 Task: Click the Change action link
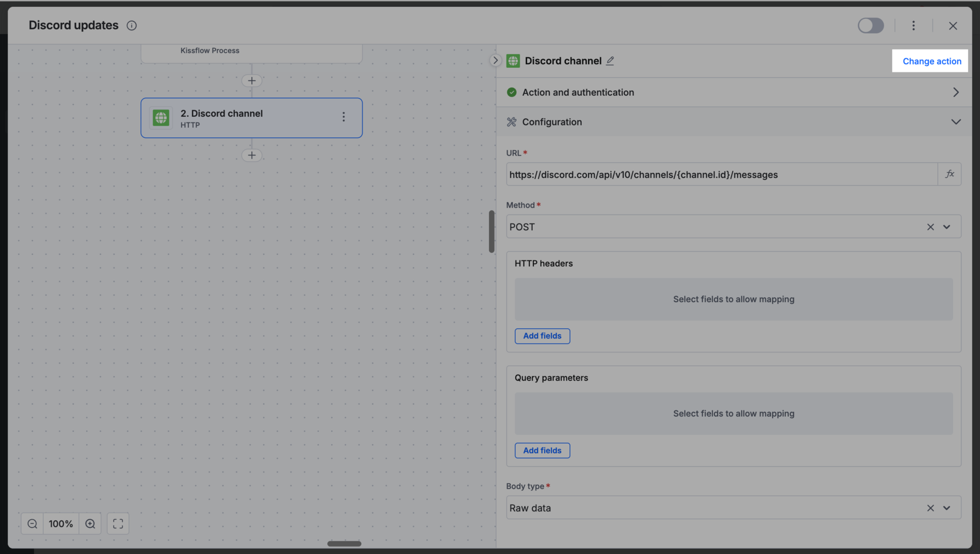click(932, 61)
